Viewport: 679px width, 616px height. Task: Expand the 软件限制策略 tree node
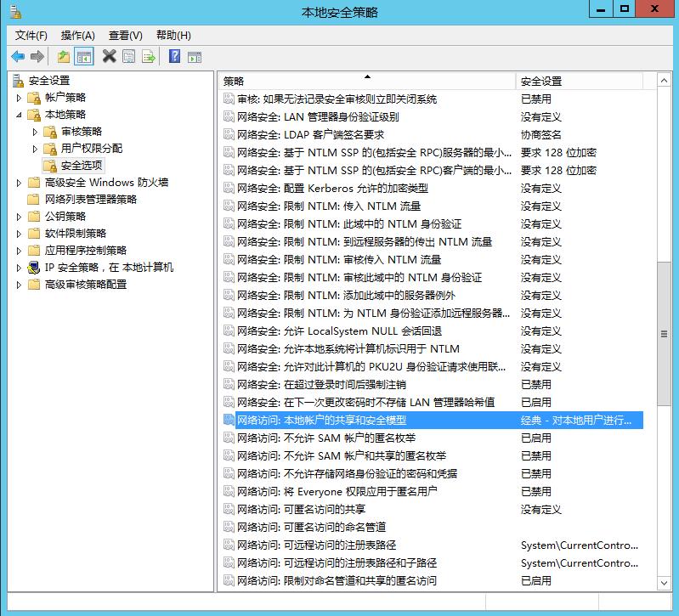coord(19,234)
